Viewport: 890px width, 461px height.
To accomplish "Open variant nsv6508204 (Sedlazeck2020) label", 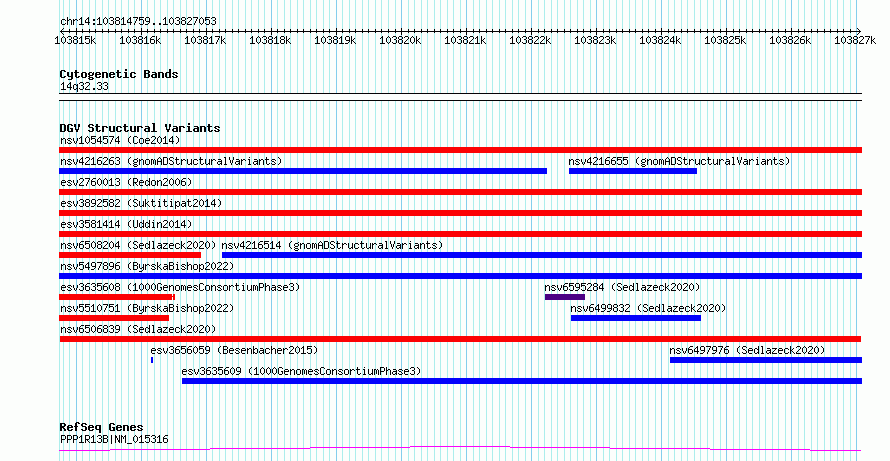I will pyautogui.click(x=138, y=245).
